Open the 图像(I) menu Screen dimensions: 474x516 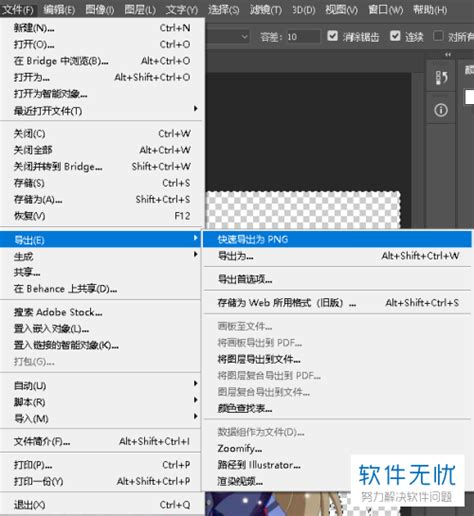click(x=99, y=10)
